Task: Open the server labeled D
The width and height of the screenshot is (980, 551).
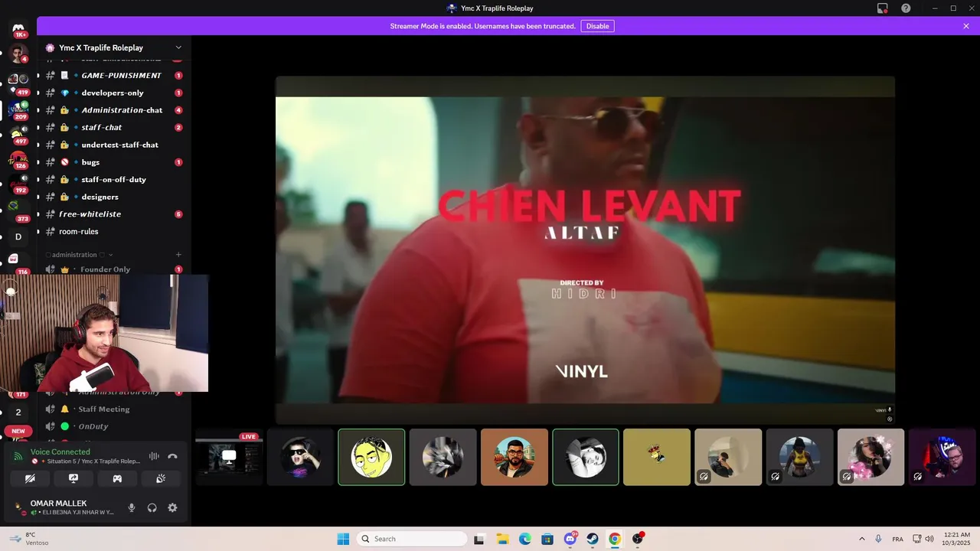Action: [x=18, y=236]
